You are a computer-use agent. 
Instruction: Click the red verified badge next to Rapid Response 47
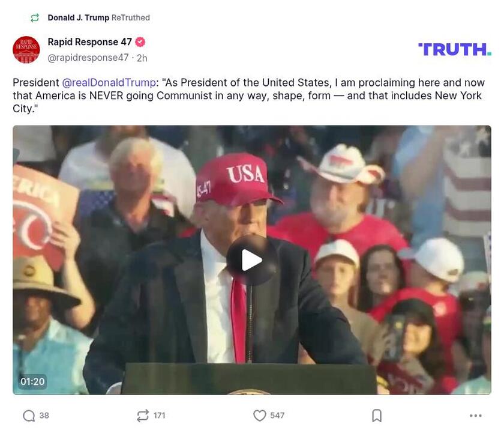[140, 41]
